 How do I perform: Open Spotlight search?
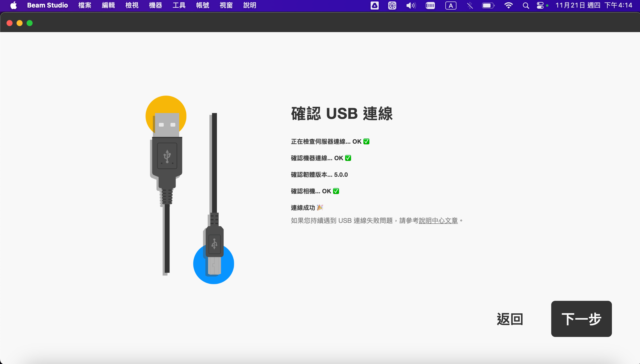tap(526, 6)
